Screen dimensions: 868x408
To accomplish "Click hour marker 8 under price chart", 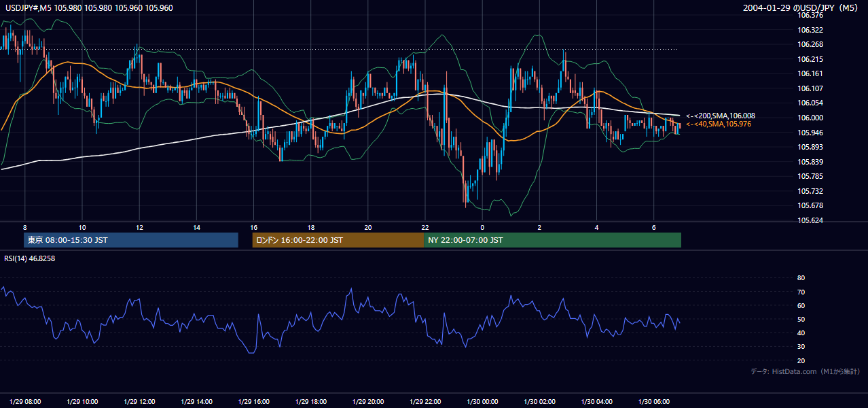I will point(24,227).
